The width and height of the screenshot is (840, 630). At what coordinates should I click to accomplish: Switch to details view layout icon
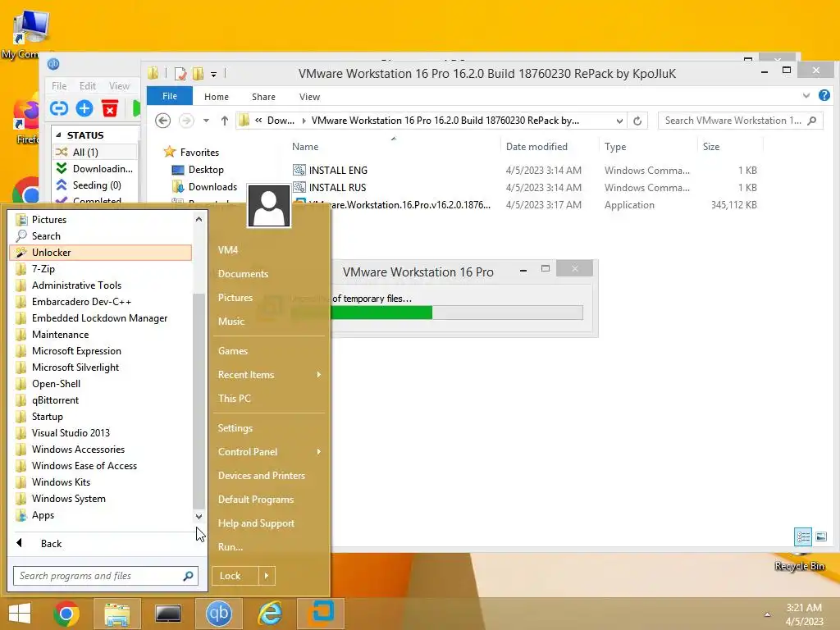click(803, 536)
